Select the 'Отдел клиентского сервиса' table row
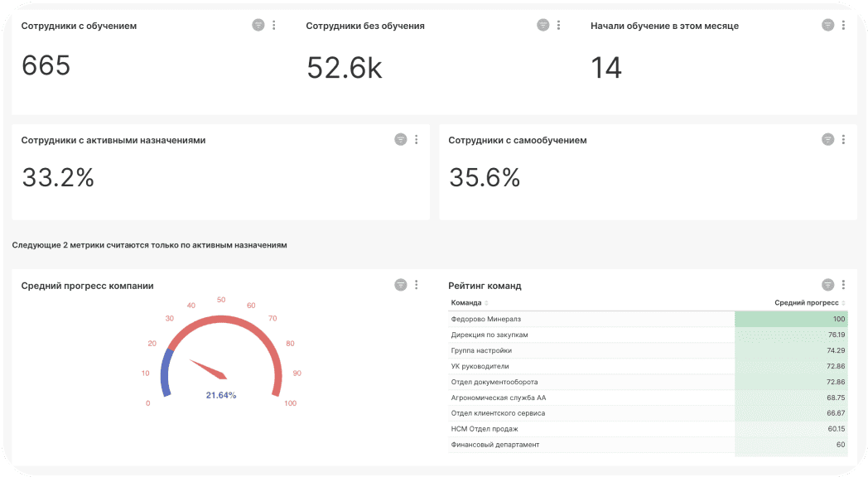The image size is (868, 477). pos(648,412)
